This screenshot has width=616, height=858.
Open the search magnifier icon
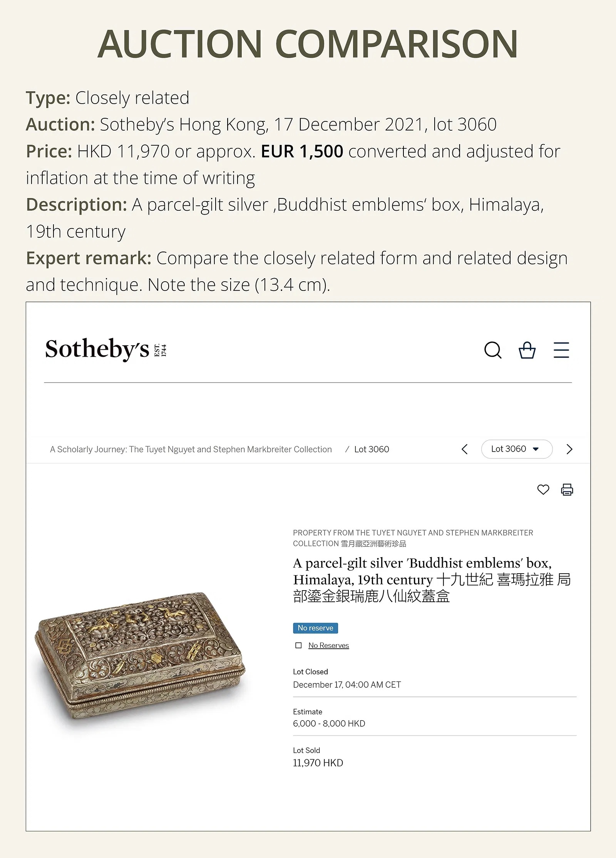point(492,350)
